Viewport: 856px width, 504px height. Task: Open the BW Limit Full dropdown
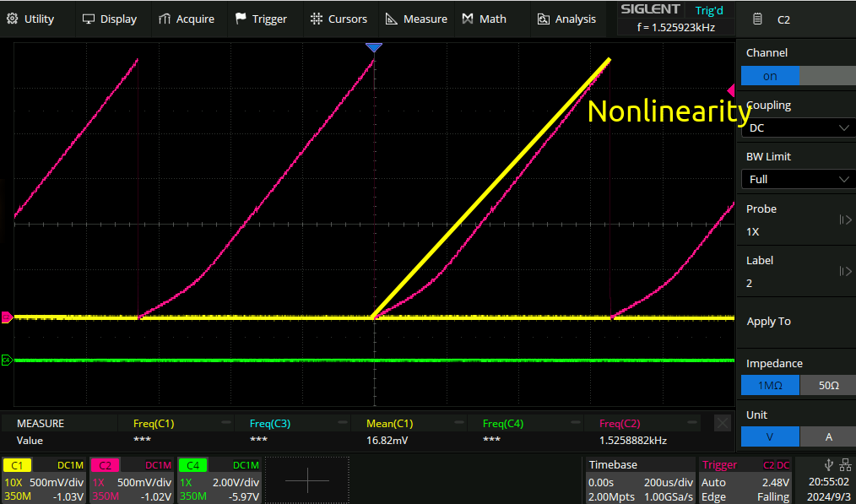click(797, 179)
